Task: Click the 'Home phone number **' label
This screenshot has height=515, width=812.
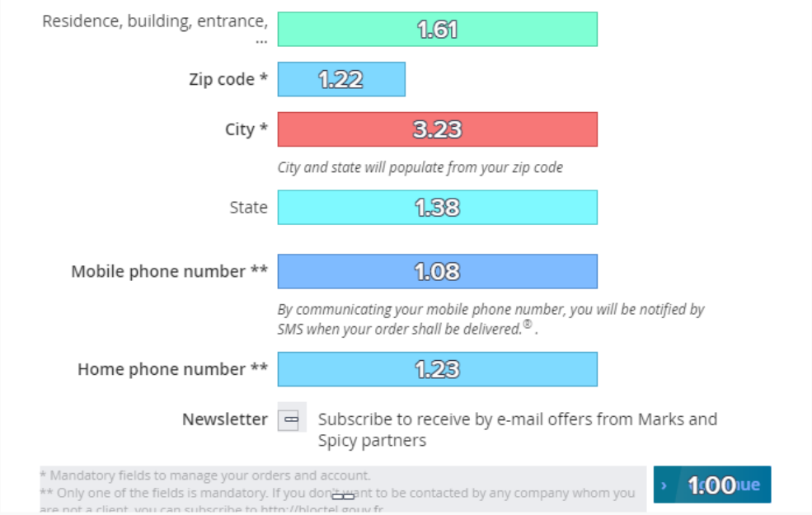Action: [172, 369]
